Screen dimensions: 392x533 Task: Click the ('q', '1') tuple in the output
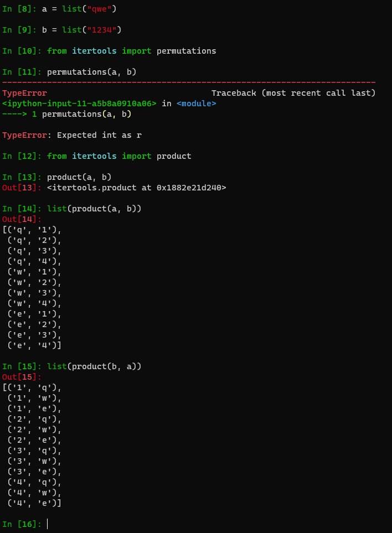coord(34,230)
